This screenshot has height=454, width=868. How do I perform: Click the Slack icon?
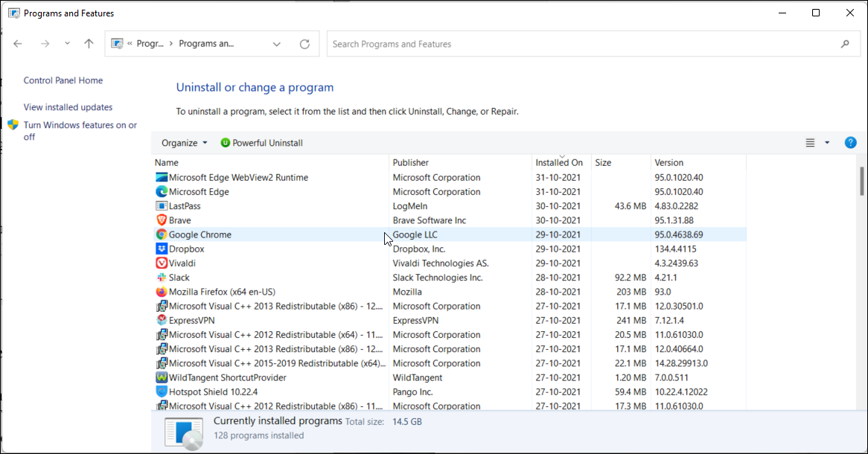pos(162,277)
